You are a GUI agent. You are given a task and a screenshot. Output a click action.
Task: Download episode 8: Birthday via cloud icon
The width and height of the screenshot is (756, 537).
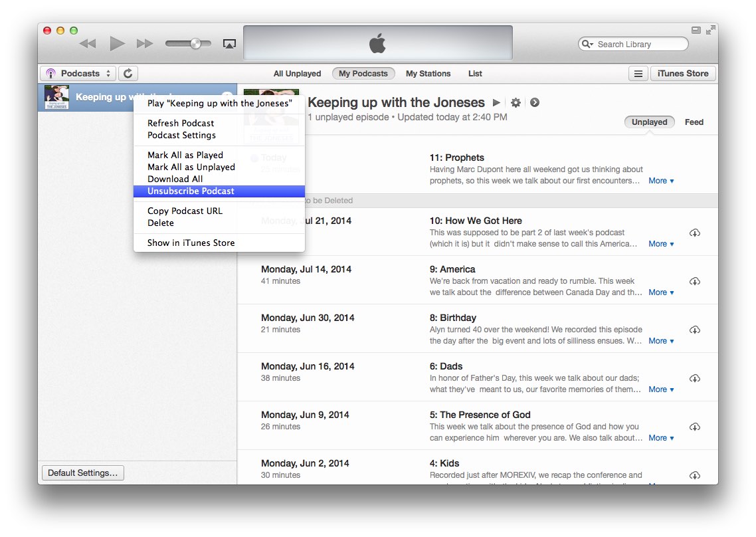(694, 330)
